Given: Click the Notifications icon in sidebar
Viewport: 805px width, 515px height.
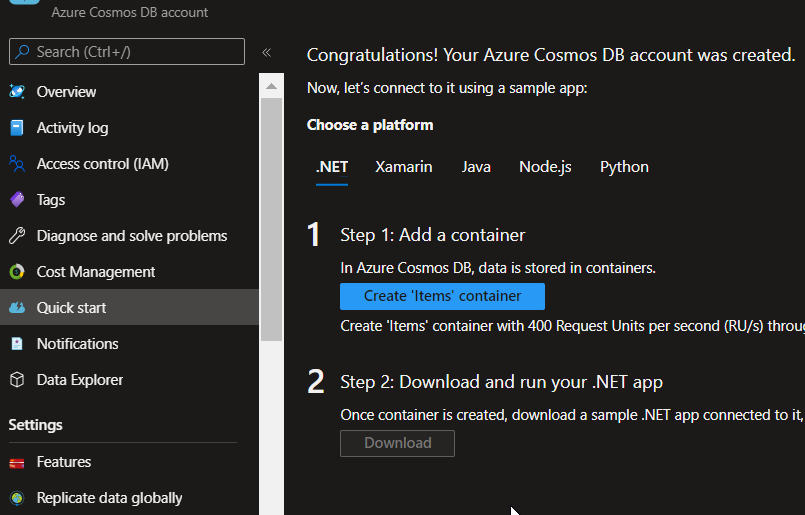Looking at the screenshot, I should pyautogui.click(x=16, y=344).
